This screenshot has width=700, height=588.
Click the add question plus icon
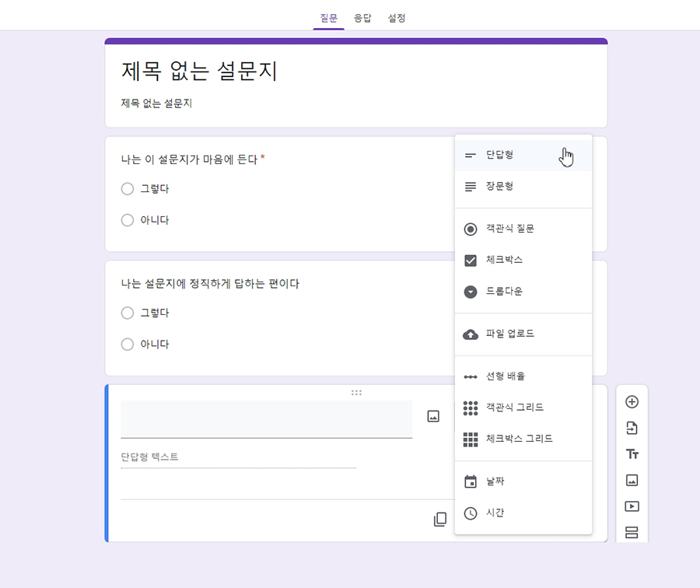(x=632, y=402)
